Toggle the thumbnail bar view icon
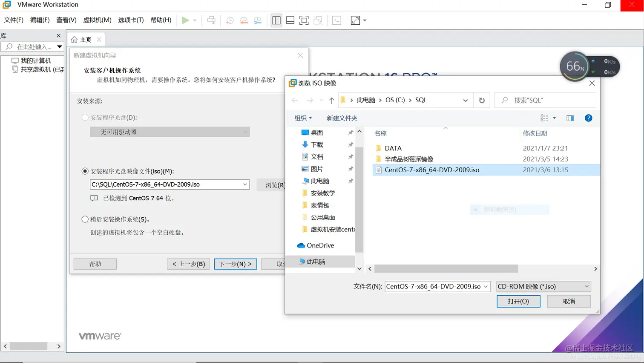The width and height of the screenshot is (644, 363). (290, 20)
